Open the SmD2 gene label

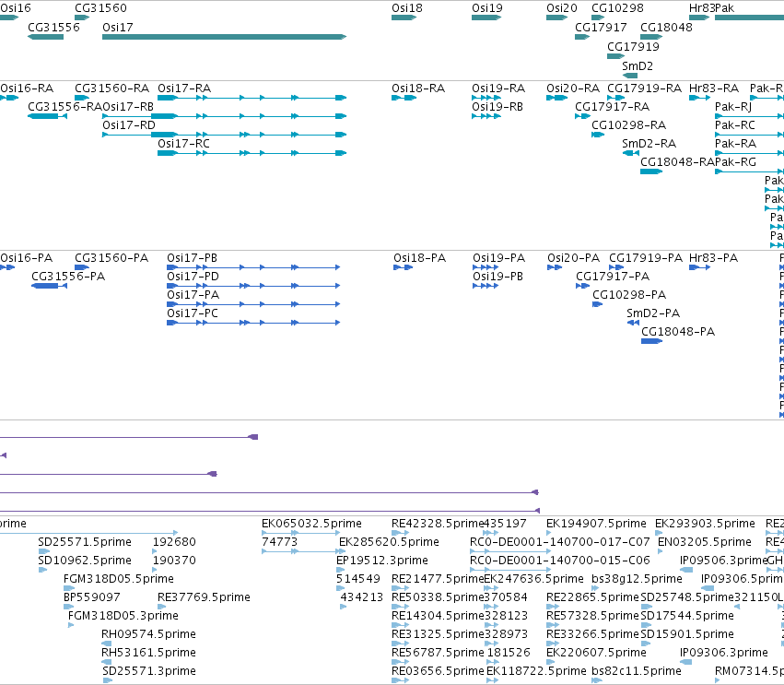pyautogui.click(x=637, y=66)
